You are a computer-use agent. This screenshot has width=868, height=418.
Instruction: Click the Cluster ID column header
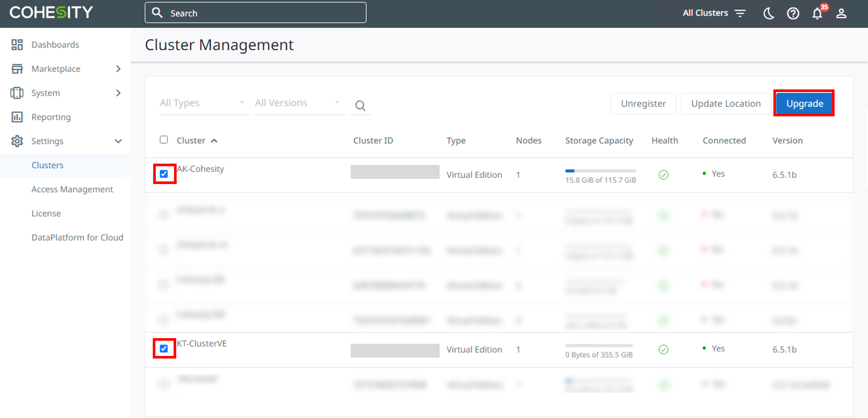pos(373,141)
